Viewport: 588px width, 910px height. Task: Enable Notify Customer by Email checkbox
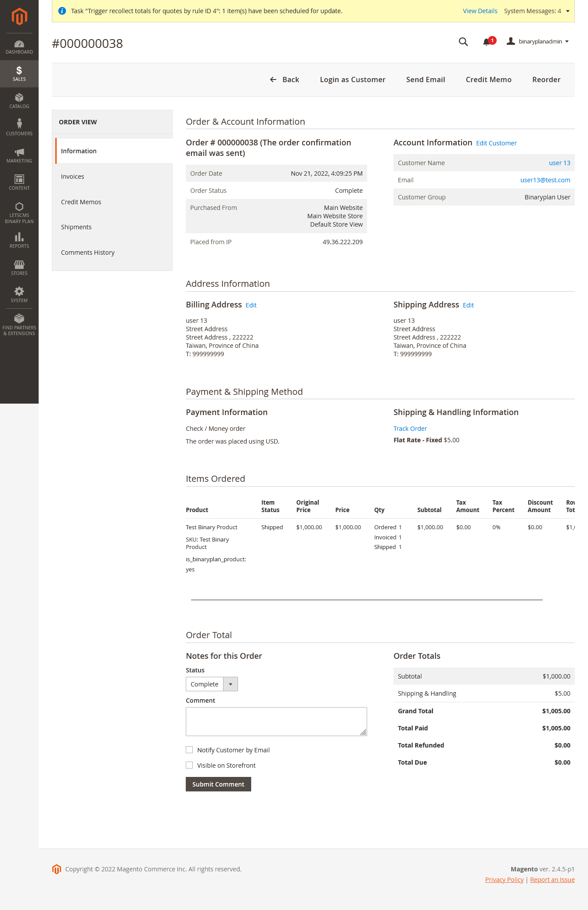point(189,750)
